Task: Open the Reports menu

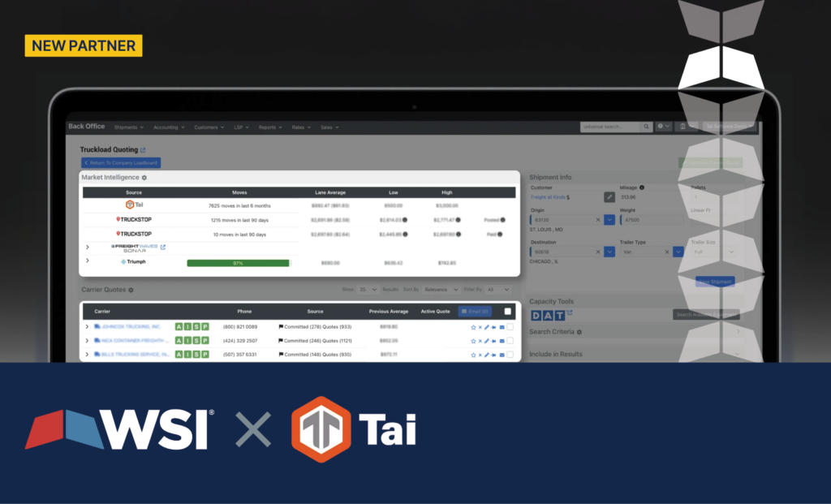Action: point(267,127)
